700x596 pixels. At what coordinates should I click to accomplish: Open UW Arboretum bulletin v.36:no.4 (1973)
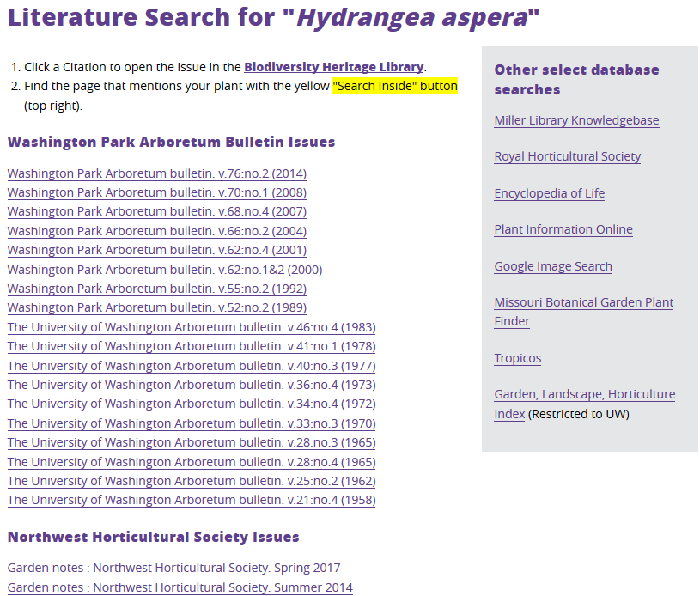click(x=192, y=385)
